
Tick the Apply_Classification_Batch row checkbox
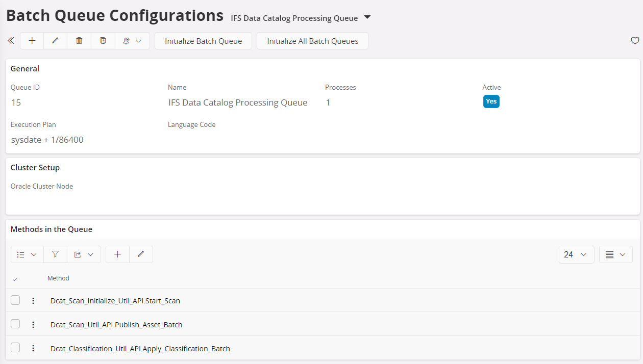click(15, 348)
